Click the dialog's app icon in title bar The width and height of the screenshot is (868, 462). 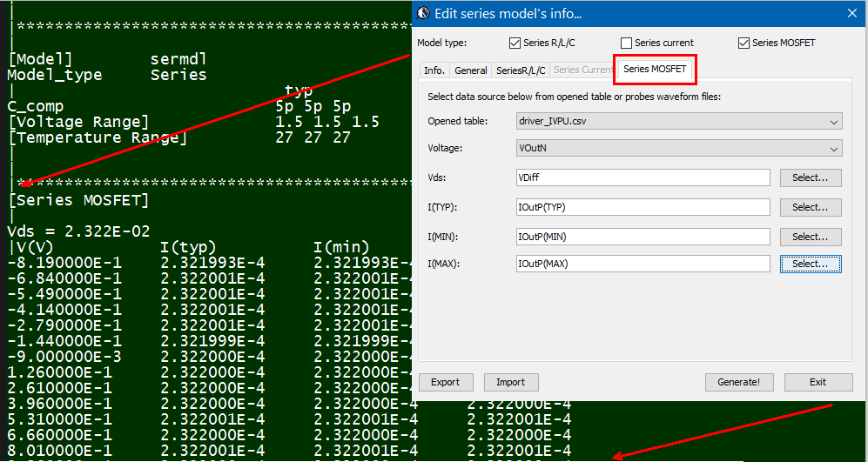point(423,13)
